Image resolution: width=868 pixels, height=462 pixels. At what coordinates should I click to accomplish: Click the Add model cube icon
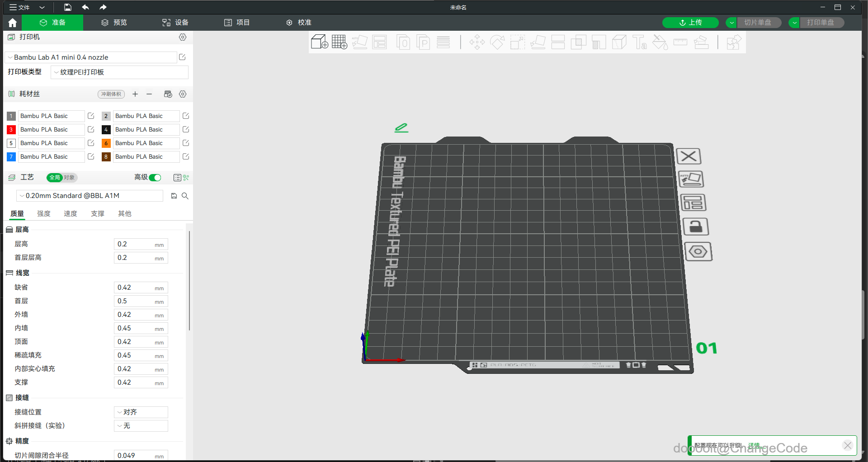(x=319, y=42)
